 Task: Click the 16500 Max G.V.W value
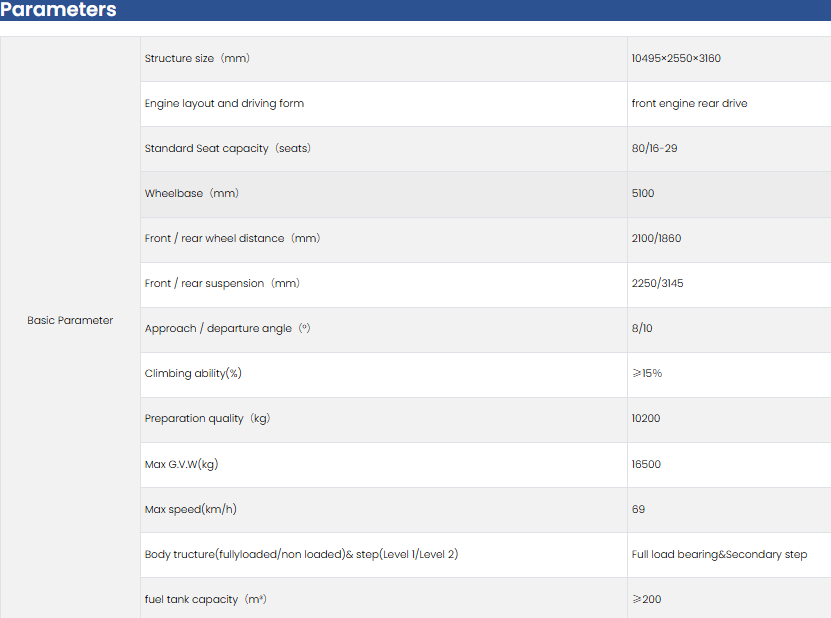pos(646,465)
